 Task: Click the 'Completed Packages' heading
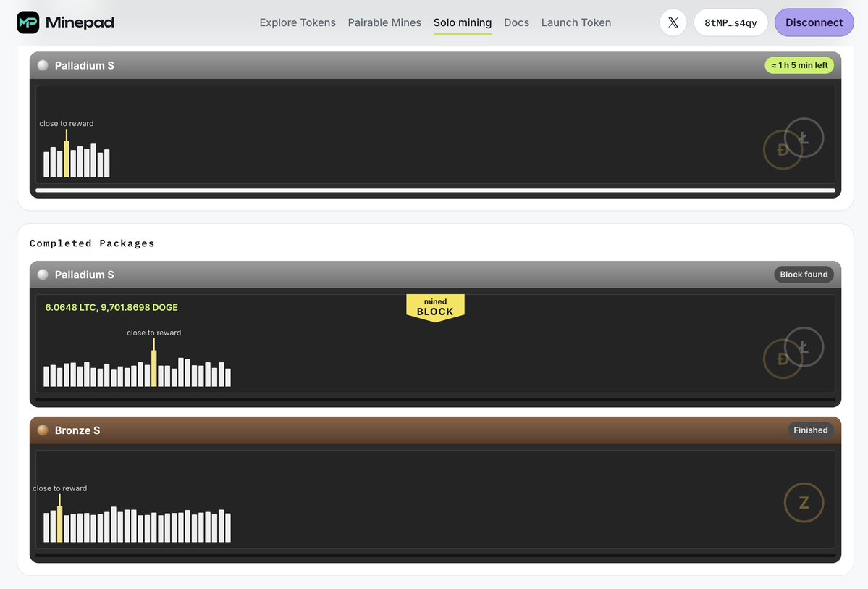pyautogui.click(x=92, y=243)
